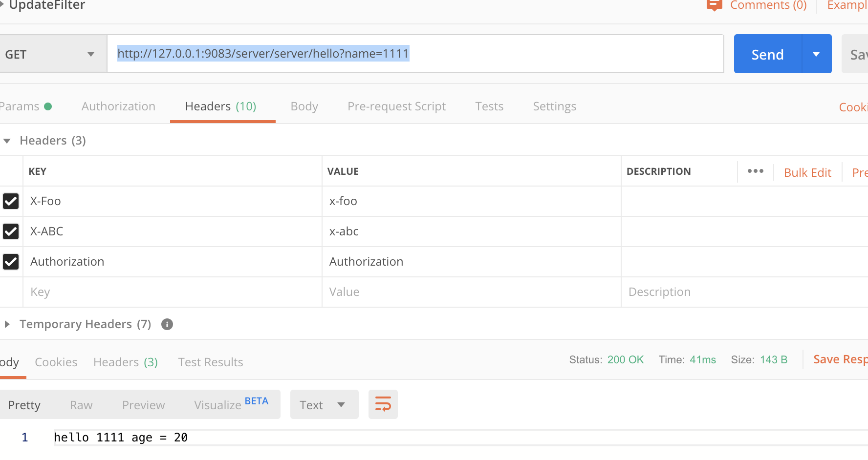The height and width of the screenshot is (460, 868).
Task: Open the headers table three-dots options
Action: click(755, 171)
